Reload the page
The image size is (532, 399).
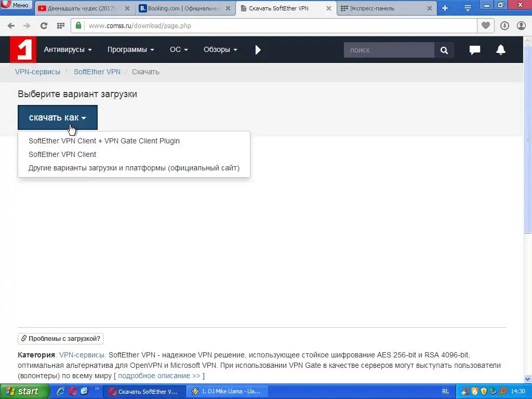pos(44,26)
